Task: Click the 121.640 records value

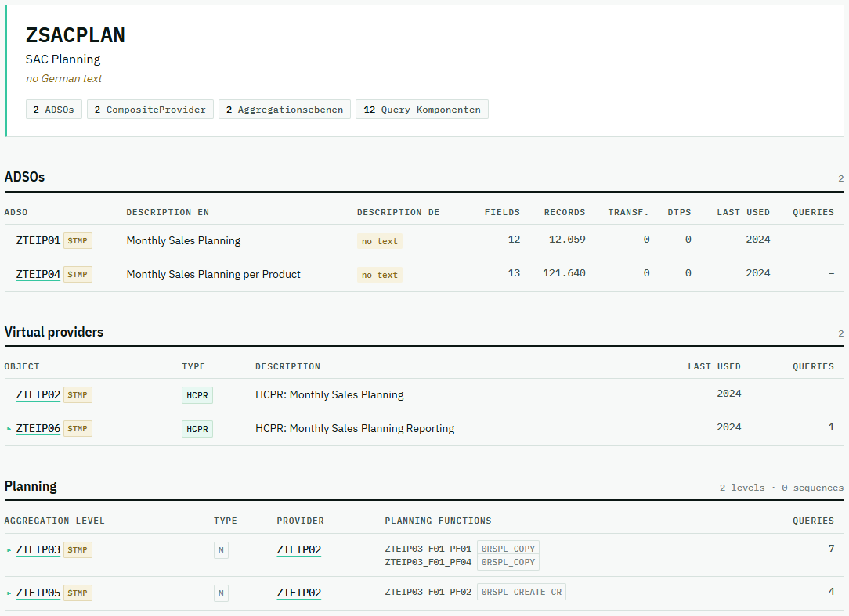Action: [564, 273]
